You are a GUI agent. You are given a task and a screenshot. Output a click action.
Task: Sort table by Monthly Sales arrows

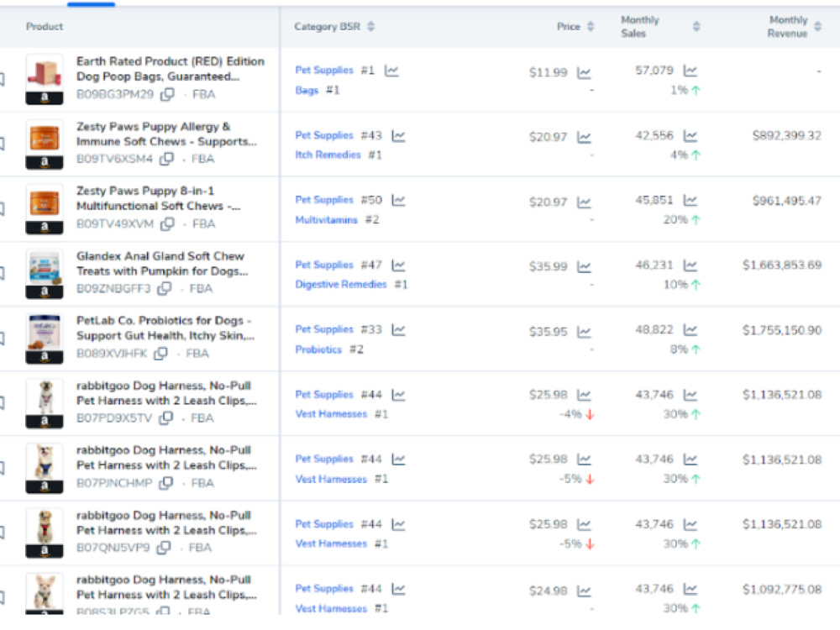[x=696, y=26]
